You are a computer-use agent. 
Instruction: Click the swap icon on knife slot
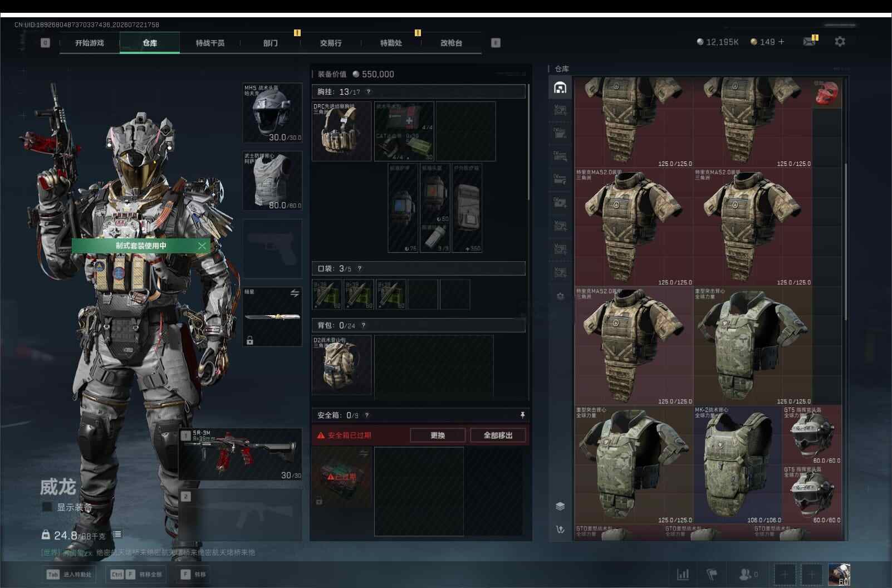[295, 293]
